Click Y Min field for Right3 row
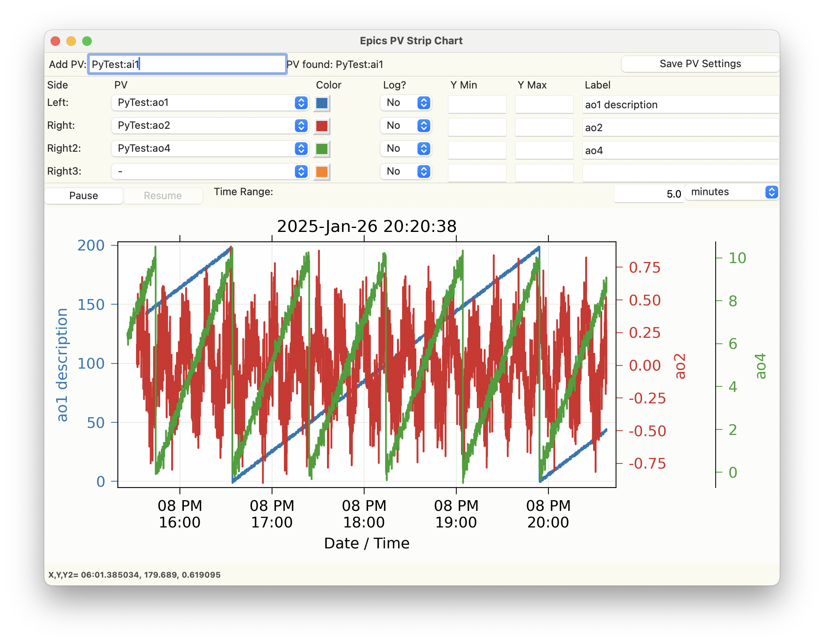The height and width of the screenshot is (644, 824). (x=477, y=173)
